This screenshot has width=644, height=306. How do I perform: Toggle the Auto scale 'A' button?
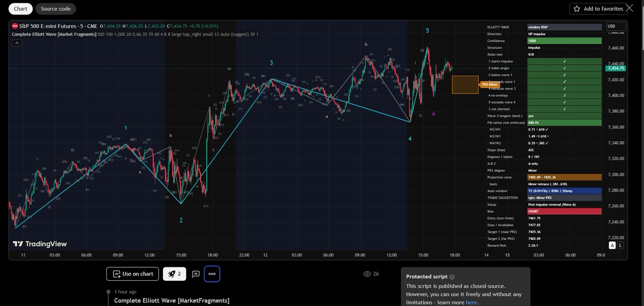pyautogui.click(x=612, y=245)
